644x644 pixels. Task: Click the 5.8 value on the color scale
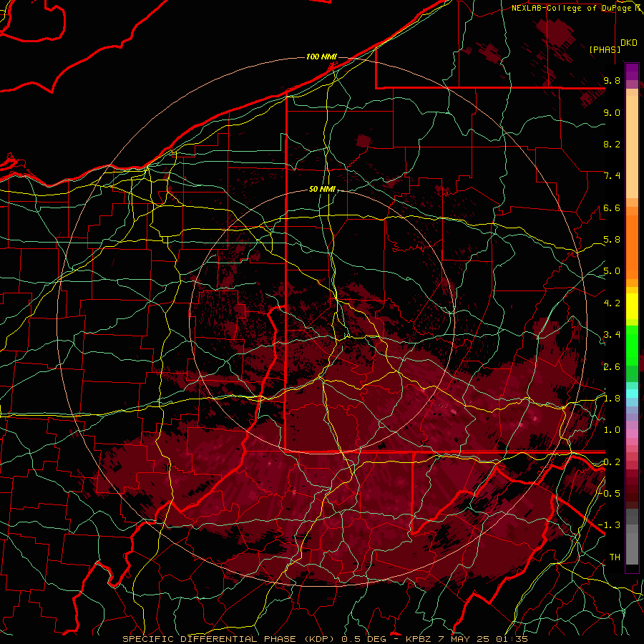pyautogui.click(x=612, y=240)
